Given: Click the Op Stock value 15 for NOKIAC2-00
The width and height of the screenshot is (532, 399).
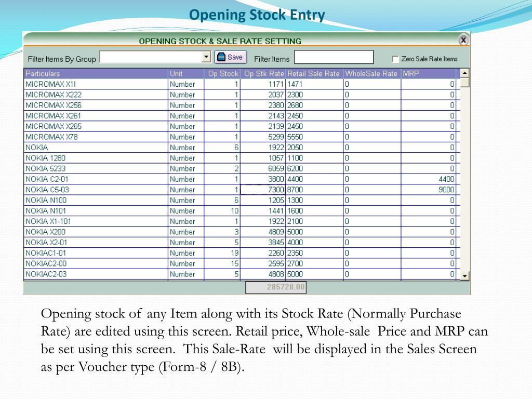Looking at the screenshot, I should (x=222, y=263).
